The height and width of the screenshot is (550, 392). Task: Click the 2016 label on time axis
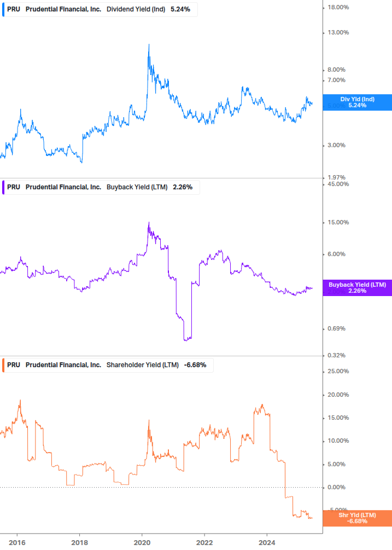(17, 543)
